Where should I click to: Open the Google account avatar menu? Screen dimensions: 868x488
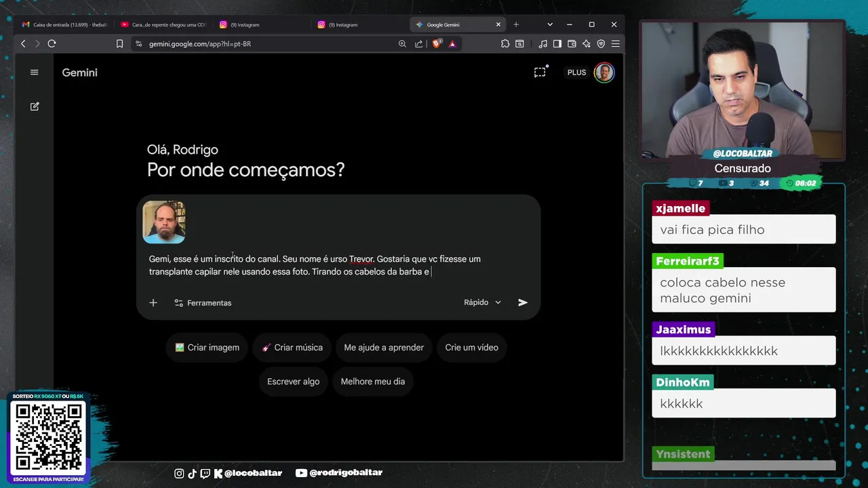604,73
